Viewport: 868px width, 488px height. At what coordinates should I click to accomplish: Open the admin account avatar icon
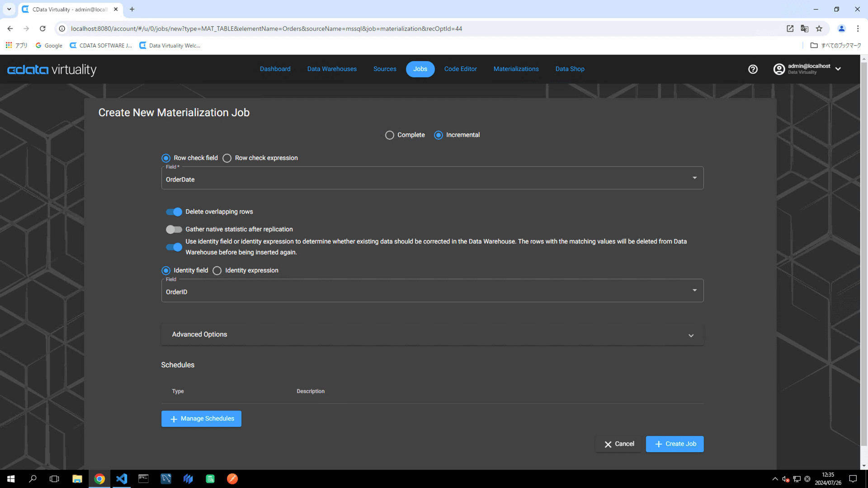coord(779,69)
